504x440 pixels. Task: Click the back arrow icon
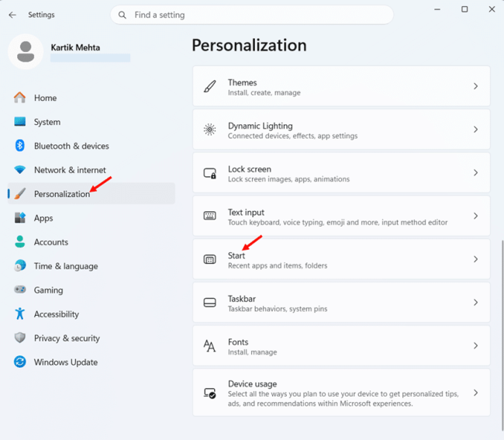(x=12, y=15)
